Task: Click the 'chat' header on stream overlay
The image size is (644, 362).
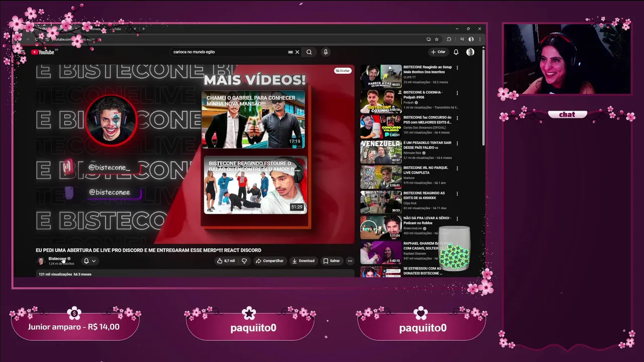Action: click(x=567, y=114)
